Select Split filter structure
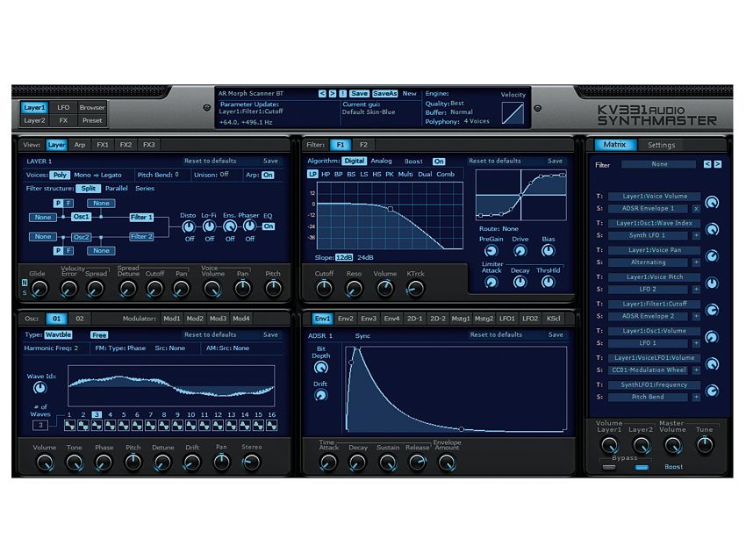 pyautogui.click(x=89, y=189)
